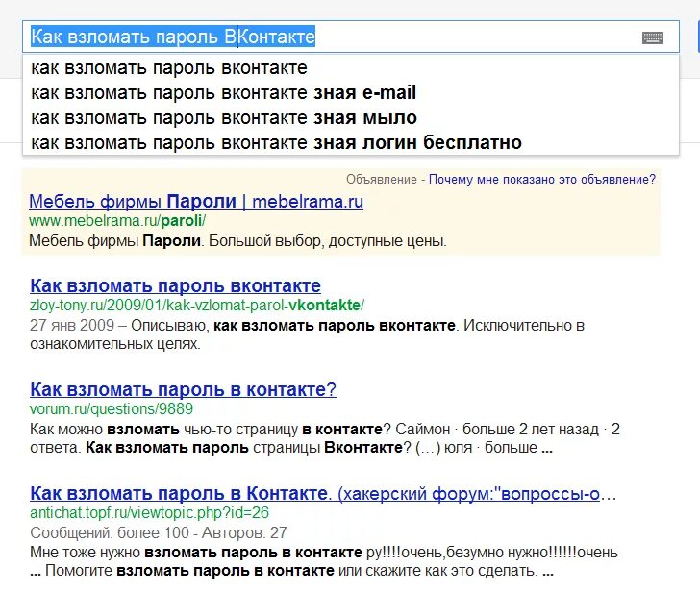Click snippet date '27 янв 2009'
This screenshot has width=700, height=592.
(x=72, y=325)
